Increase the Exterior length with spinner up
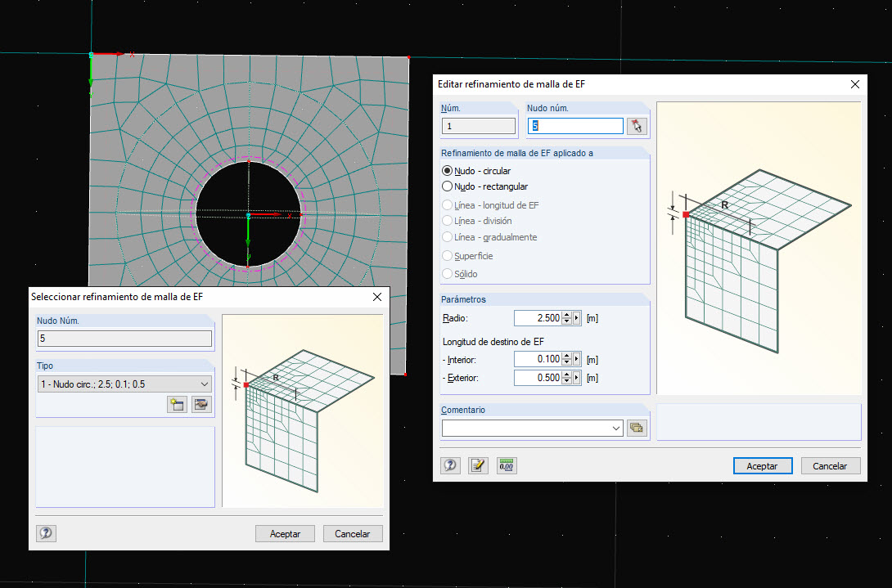 pos(567,375)
